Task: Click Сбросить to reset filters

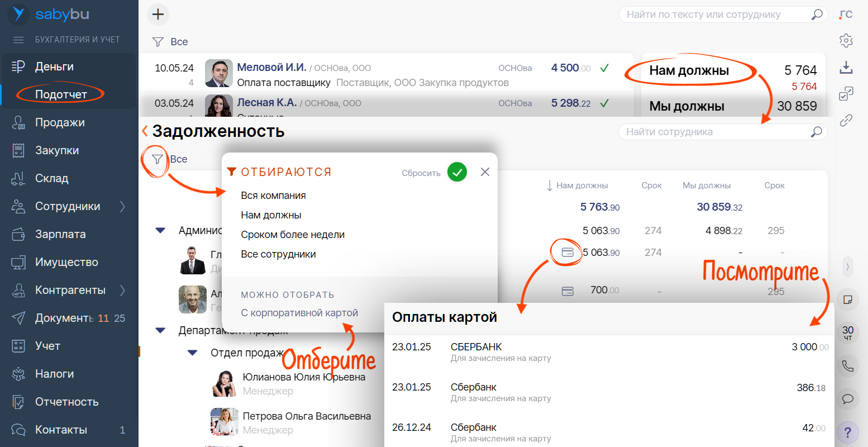Action: point(421,173)
